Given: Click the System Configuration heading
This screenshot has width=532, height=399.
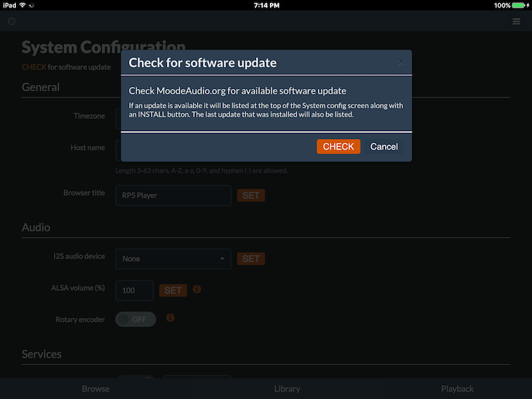Looking at the screenshot, I should [x=104, y=47].
